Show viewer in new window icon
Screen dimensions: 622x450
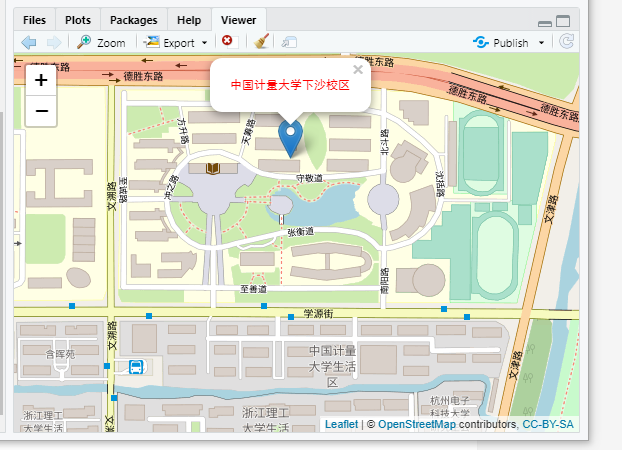pos(289,42)
